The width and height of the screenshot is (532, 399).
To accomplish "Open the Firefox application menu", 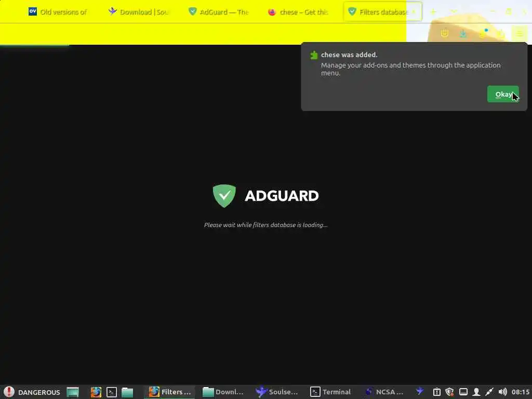I will click(520, 33).
